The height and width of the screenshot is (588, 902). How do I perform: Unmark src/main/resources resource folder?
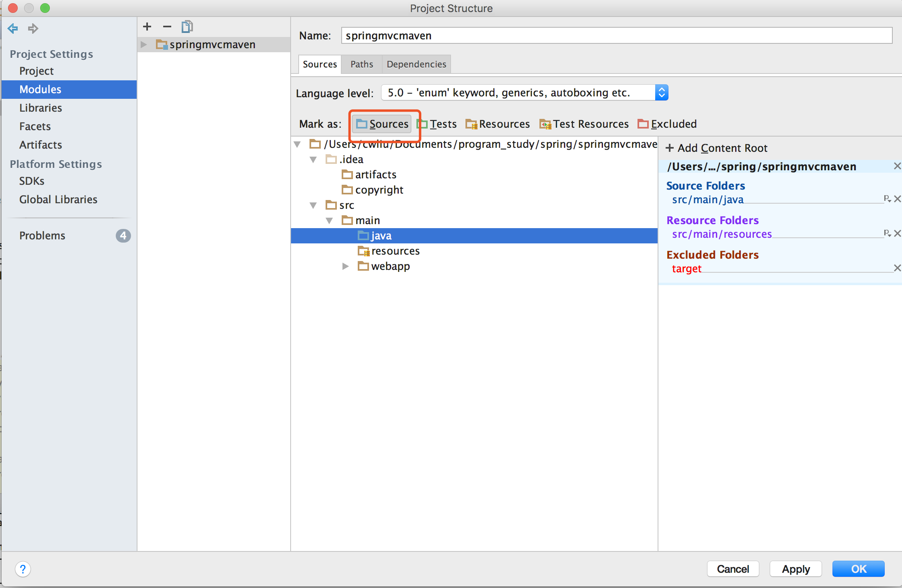[x=897, y=233]
